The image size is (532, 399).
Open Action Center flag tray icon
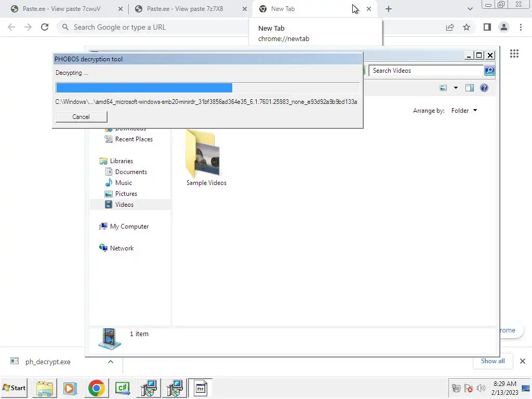click(x=469, y=388)
